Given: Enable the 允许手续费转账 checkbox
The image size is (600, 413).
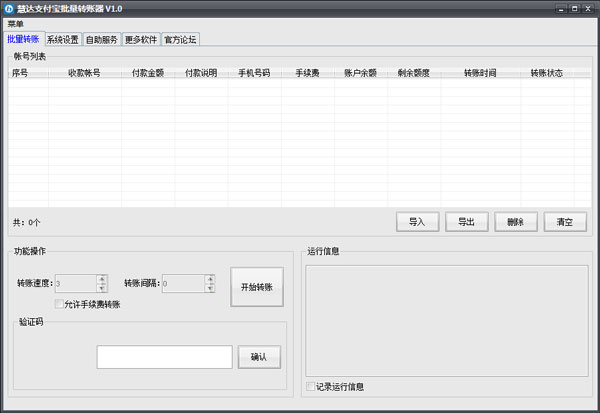Looking at the screenshot, I should pos(60,304).
